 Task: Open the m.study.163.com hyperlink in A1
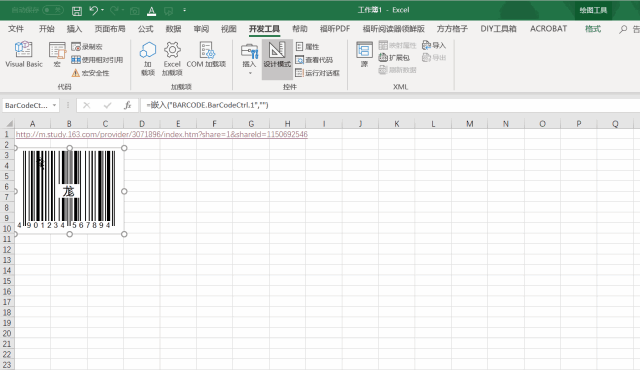point(162,134)
